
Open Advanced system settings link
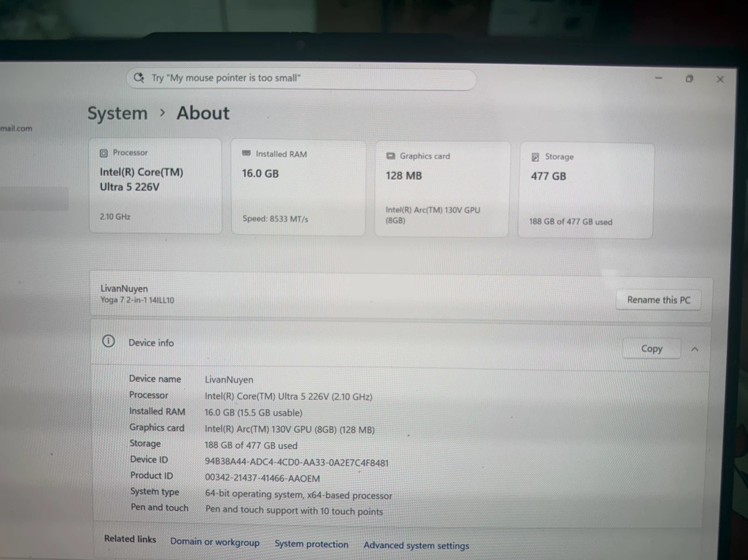tap(416, 545)
